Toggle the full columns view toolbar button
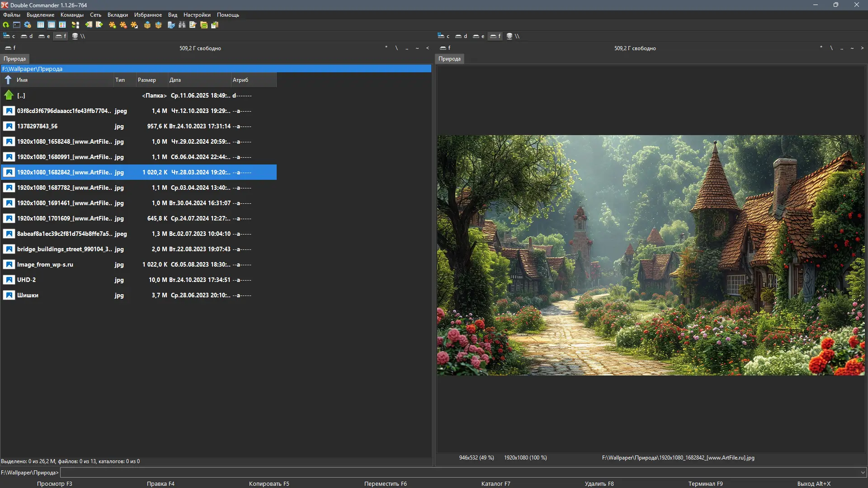 pyautogui.click(x=52, y=25)
